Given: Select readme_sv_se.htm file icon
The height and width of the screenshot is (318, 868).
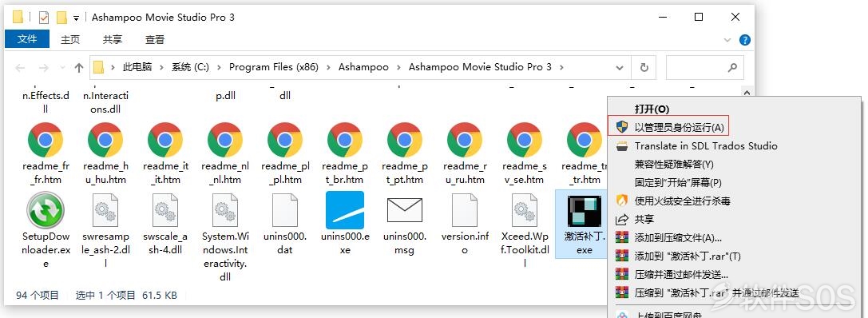Looking at the screenshot, I should point(524,140).
